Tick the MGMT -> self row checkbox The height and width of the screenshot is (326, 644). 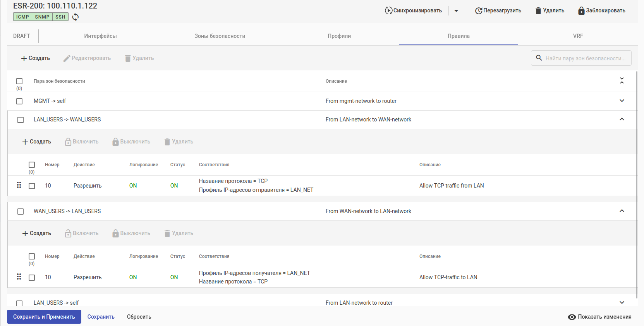[19, 101]
